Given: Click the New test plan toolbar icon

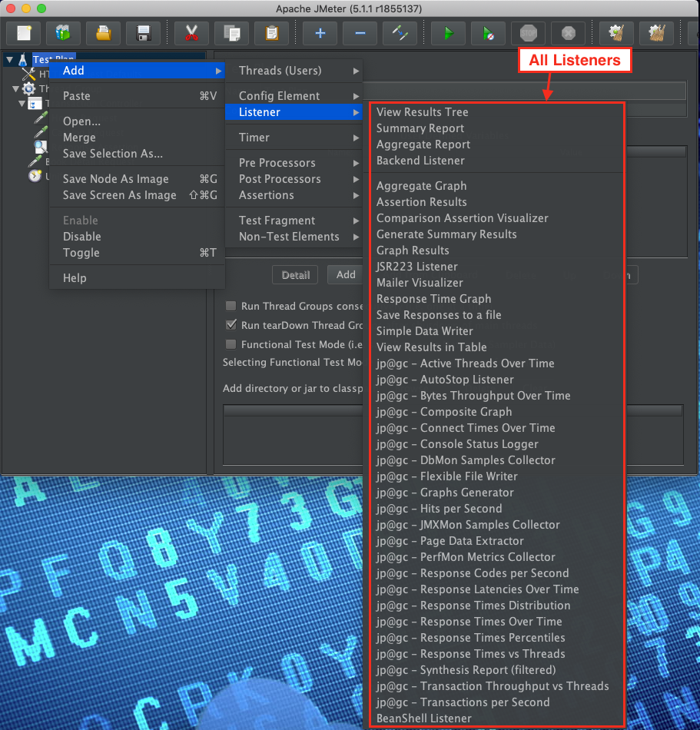Looking at the screenshot, I should point(24,33).
